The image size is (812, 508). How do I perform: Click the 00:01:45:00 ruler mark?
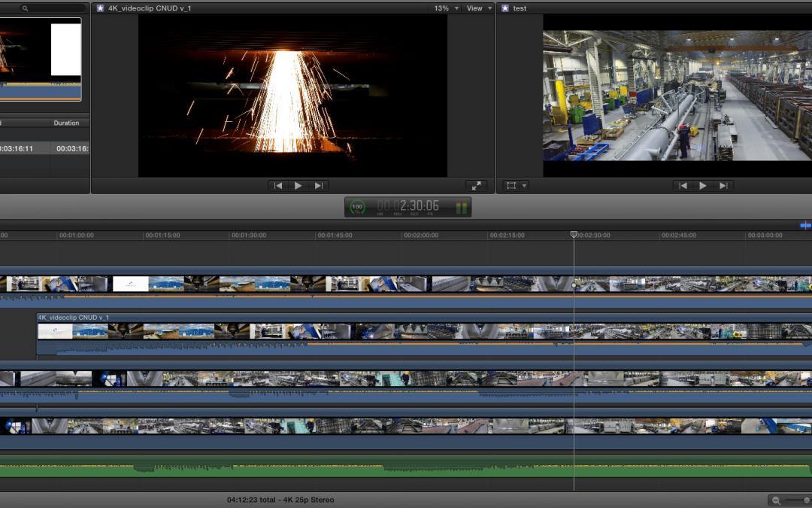coord(335,236)
